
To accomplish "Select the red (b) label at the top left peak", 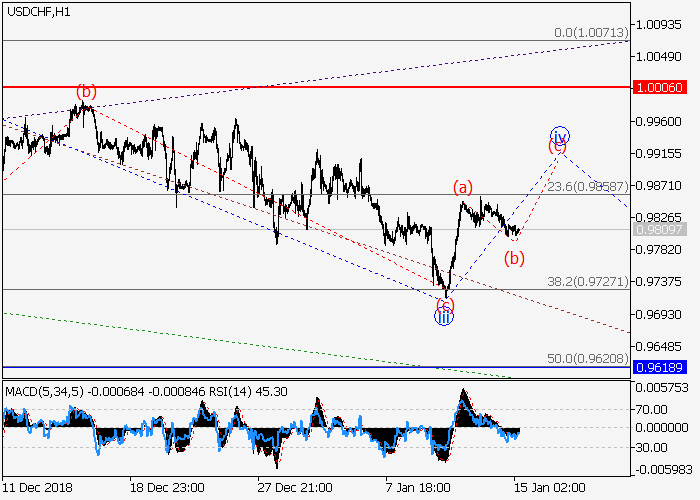I will pyautogui.click(x=86, y=92).
